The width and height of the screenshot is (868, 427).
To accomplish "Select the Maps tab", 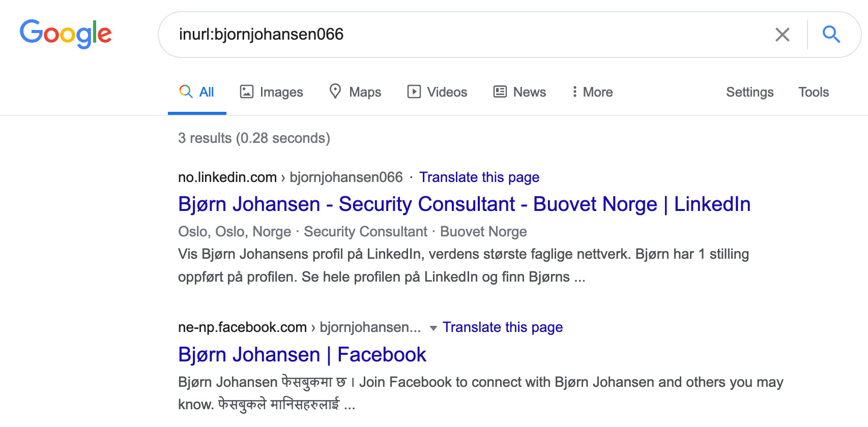I will click(x=365, y=92).
